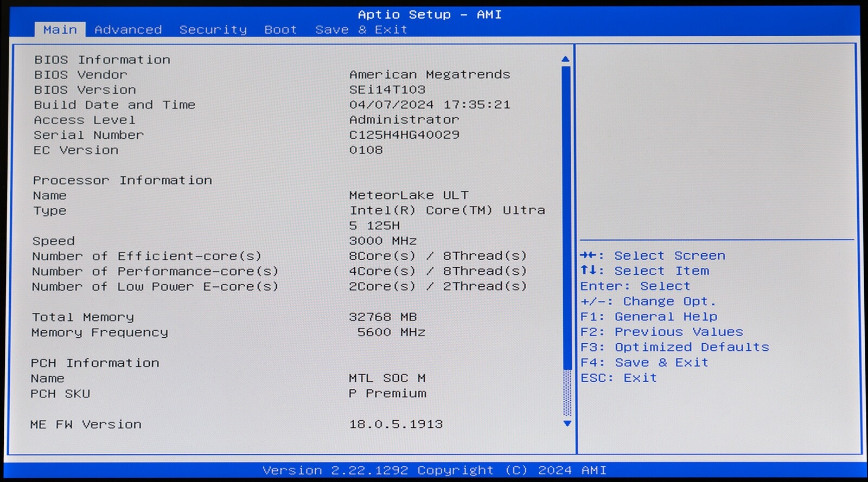
Task: Click the EC Version label
Action: [76, 150]
